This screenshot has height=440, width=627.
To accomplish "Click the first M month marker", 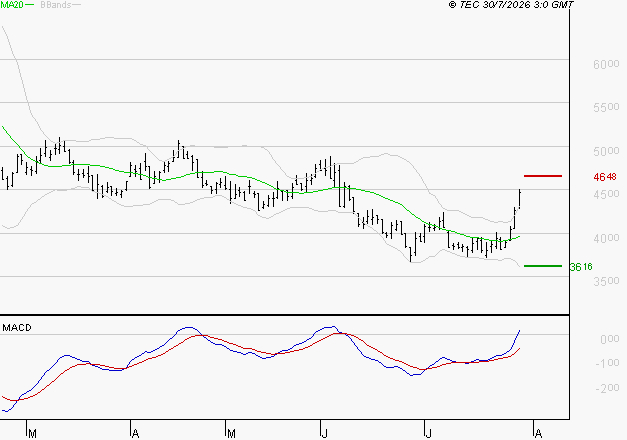I will (32, 434).
